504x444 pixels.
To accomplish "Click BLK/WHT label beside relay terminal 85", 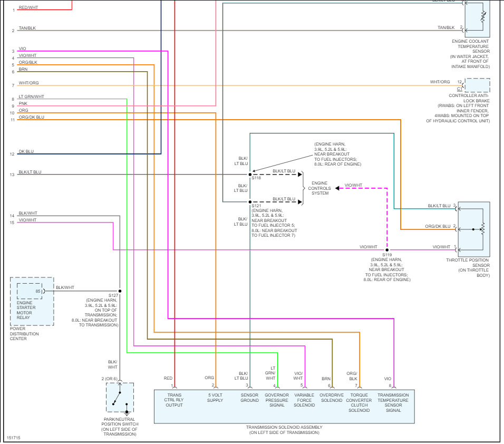I will pyautogui.click(x=65, y=287).
